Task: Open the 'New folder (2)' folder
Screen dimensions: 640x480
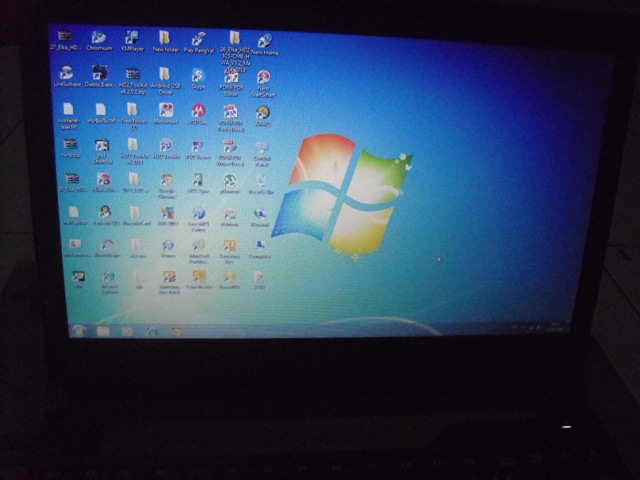Action: [x=133, y=116]
